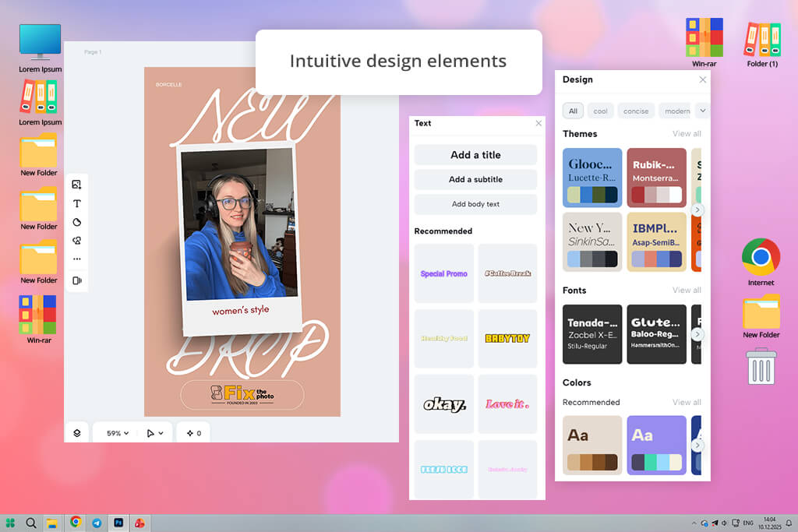Select the add image tool in editor toolbar
The image size is (798, 532).
point(77,185)
